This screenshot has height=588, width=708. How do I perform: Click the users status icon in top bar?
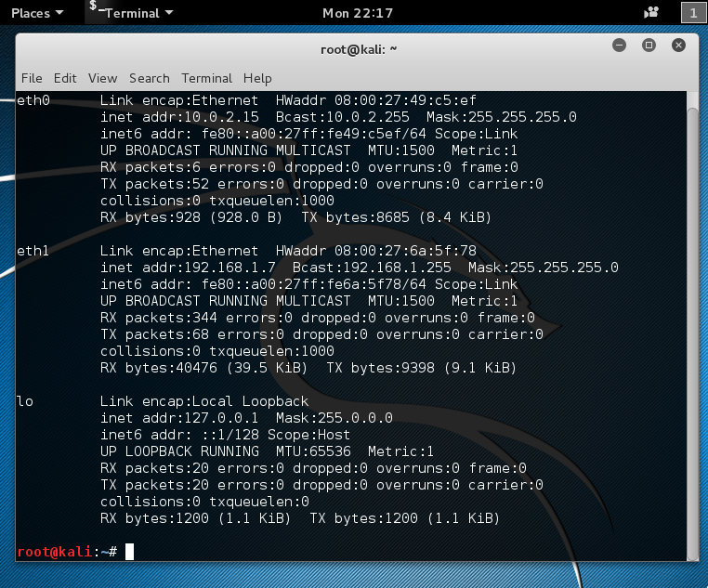[651, 13]
